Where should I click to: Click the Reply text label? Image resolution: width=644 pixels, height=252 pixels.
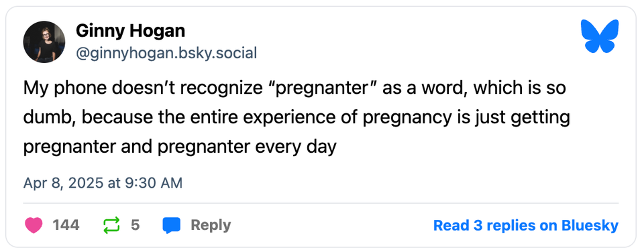tap(211, 225)
